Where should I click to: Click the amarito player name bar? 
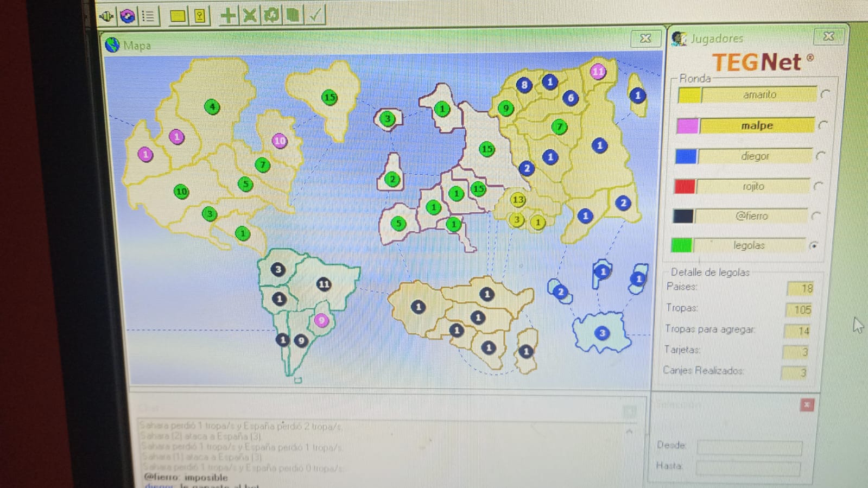coord(759,94)
